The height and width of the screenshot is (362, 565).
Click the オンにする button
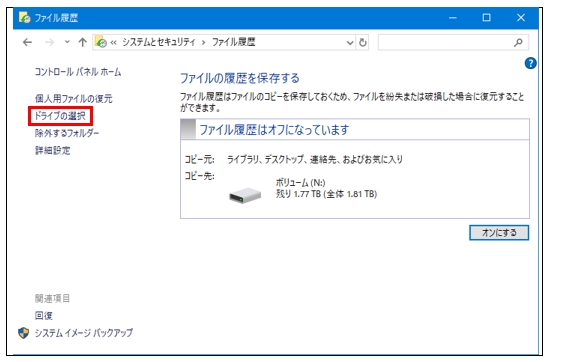(499, 233)
